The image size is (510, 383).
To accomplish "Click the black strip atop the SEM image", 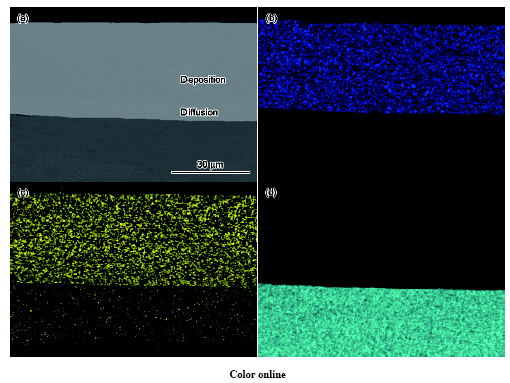I will pos(133,15).
